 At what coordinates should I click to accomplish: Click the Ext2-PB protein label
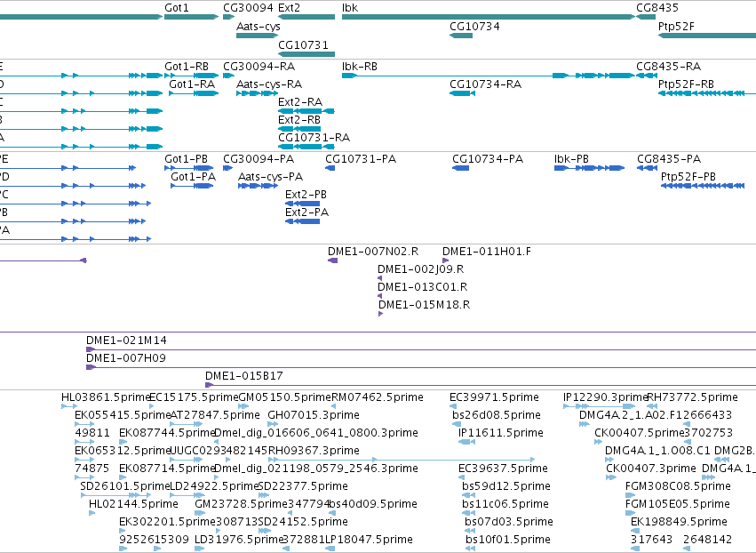[x=306, y=195]
